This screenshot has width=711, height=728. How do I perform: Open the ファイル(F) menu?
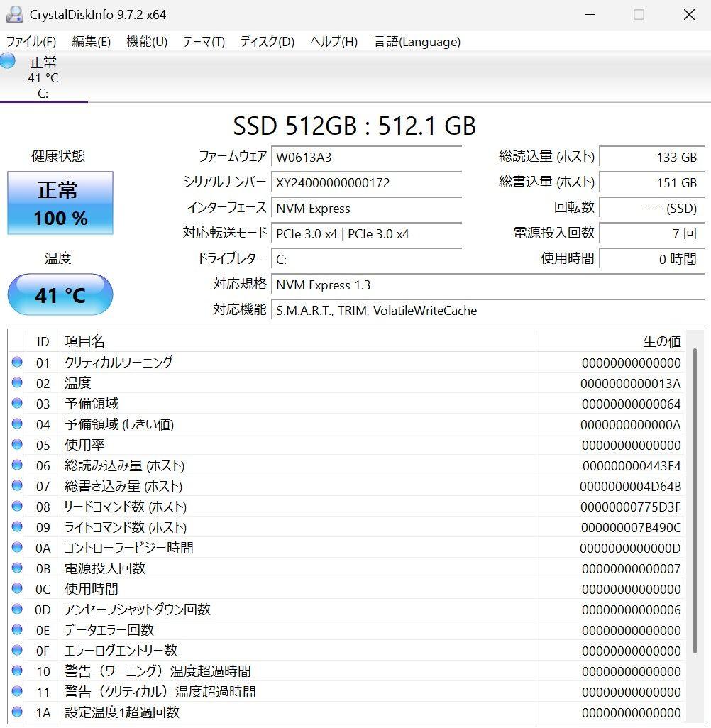point(32,42)
